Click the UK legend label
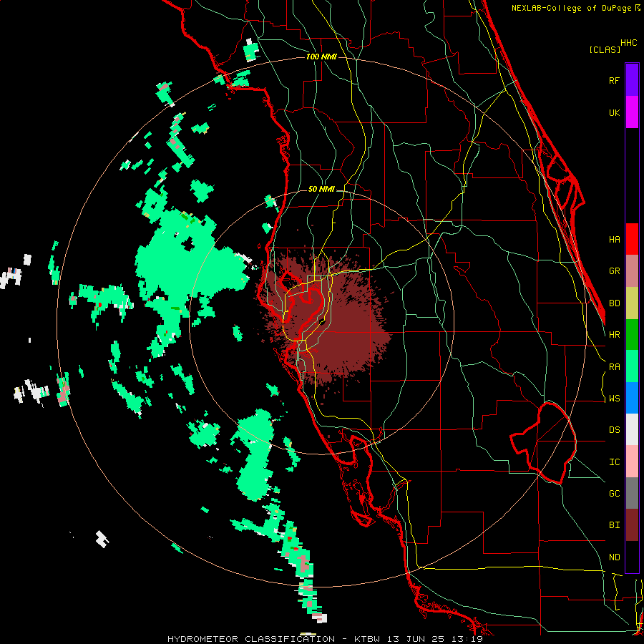The height and width of the screenshot is (644, 644). [x=615, y=112]
